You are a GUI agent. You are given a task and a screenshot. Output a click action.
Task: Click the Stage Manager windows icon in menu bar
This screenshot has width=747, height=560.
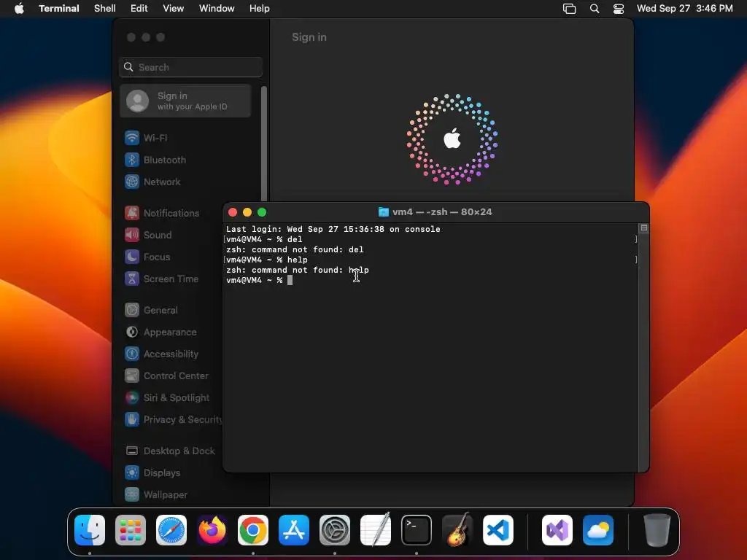coord(569,9)
